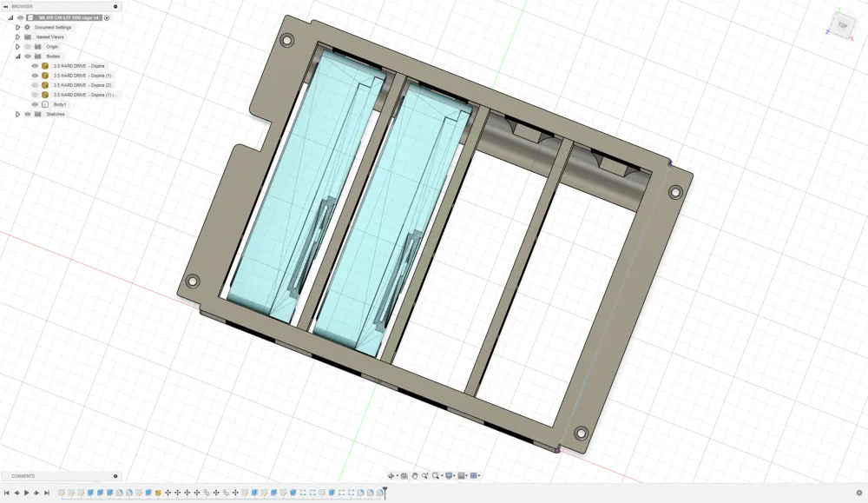Viewport: 868px width, 503px height.
Task: Click the Bodies folder icon
Action: click(x=37, y=56)
